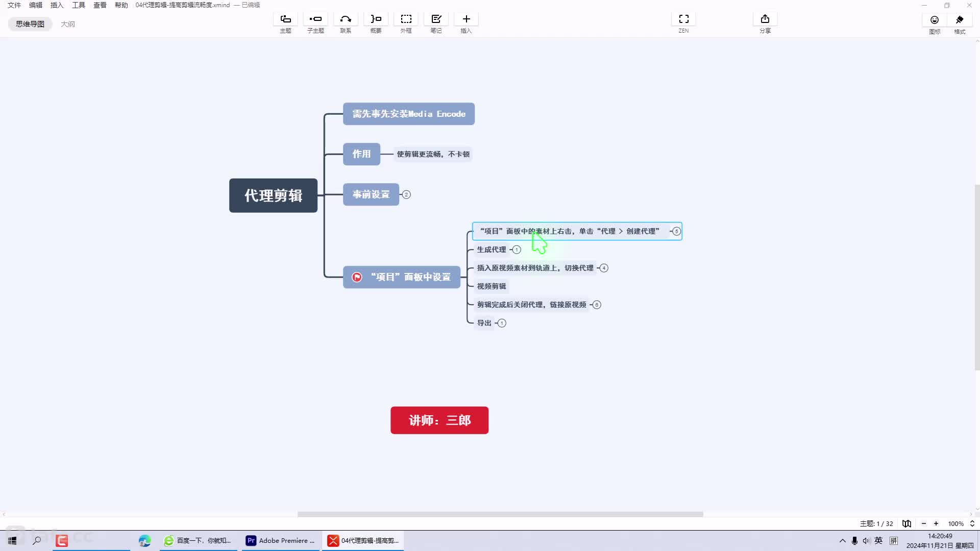Image resolution: width=980 pixels, height=551 pixels.
Task: Add a 外框 boundary around topic
Action: [406, 19]
